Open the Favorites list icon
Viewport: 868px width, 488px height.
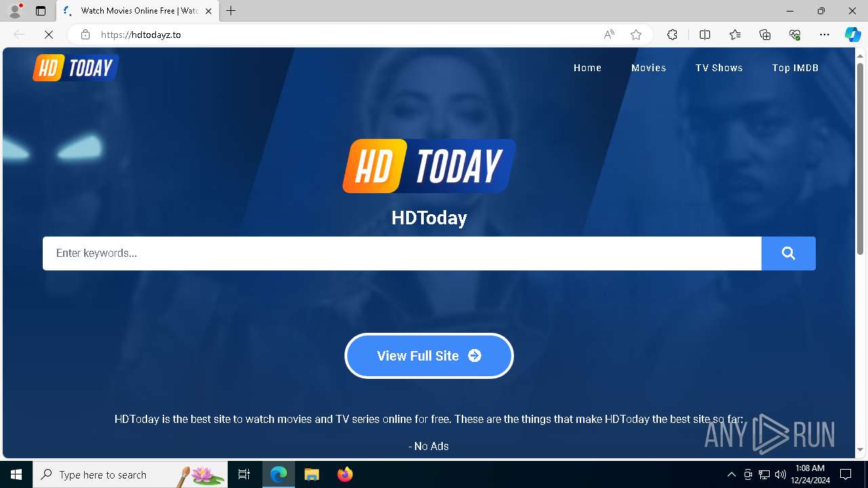735,35
